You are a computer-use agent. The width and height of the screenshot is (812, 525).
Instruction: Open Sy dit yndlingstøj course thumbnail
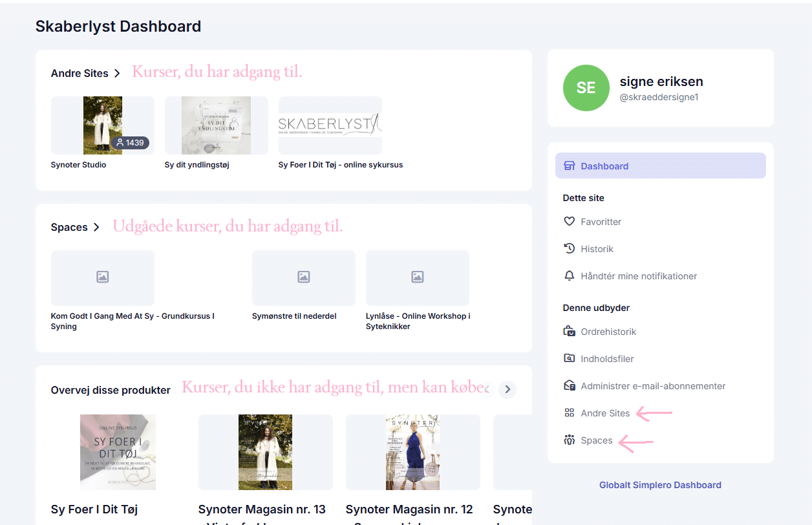pyautogui.click(x=217, y=125)
